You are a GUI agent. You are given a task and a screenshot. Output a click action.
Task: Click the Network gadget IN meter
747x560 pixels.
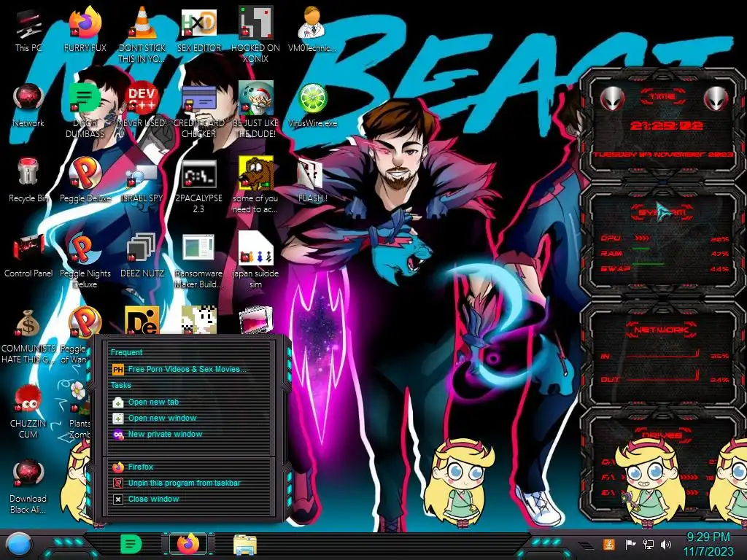665,355
